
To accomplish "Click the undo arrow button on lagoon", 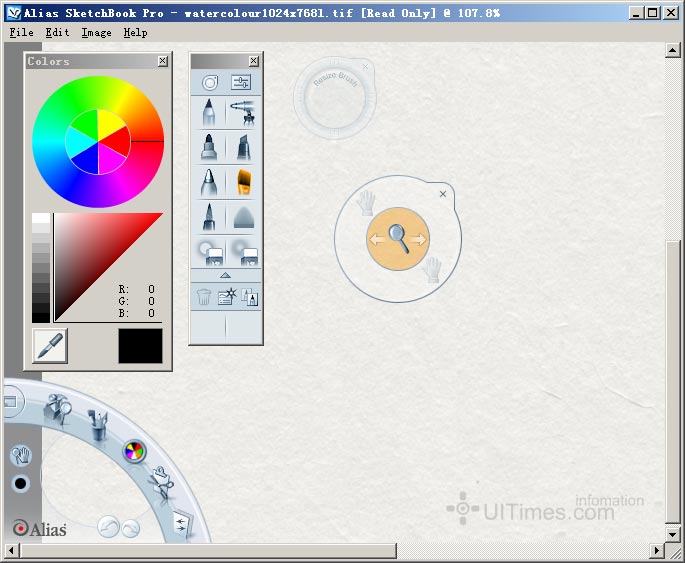I will point(107,527).
